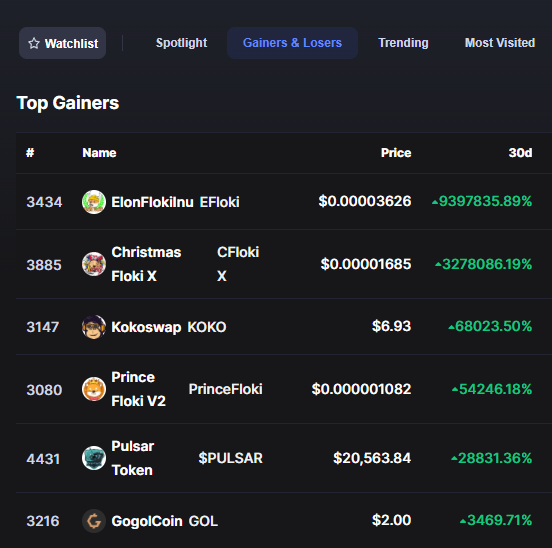
Task: Click the # rank column header
Action: pyautogui.click(x=30, y=153)
